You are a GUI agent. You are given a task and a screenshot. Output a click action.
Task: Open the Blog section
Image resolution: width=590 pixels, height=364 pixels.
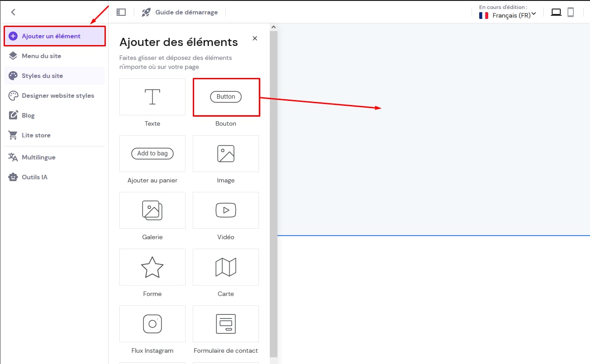click(x=28, y=115)
